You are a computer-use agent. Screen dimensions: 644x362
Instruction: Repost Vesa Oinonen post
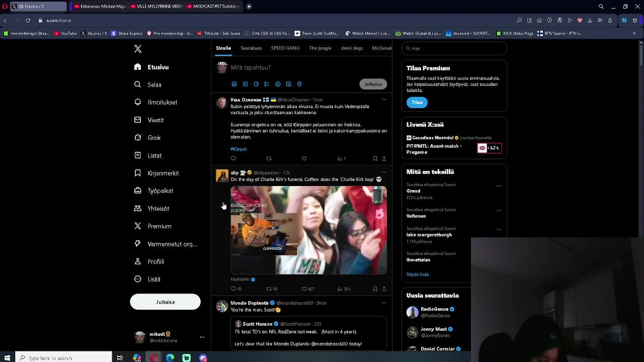coord(269,158)
